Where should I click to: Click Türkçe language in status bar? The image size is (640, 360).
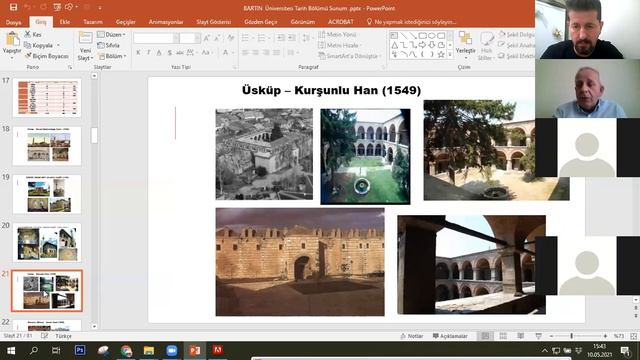pyautogui.click(x=64, y=336)
